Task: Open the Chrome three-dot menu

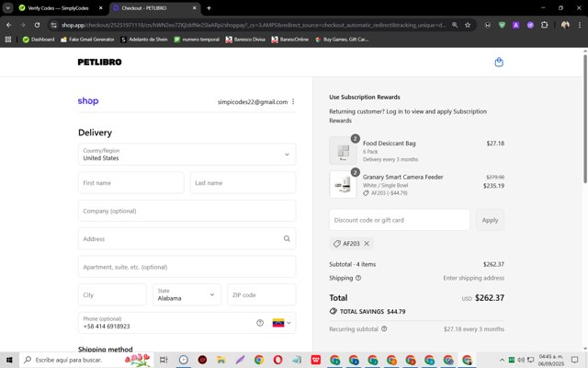Action: tap(580, 25)
